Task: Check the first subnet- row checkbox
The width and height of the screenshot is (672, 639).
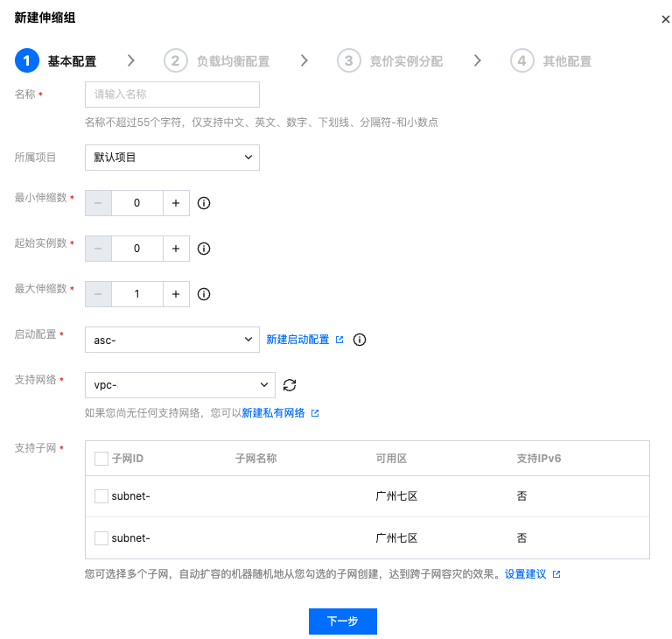Action: click(x=101, y=496)
